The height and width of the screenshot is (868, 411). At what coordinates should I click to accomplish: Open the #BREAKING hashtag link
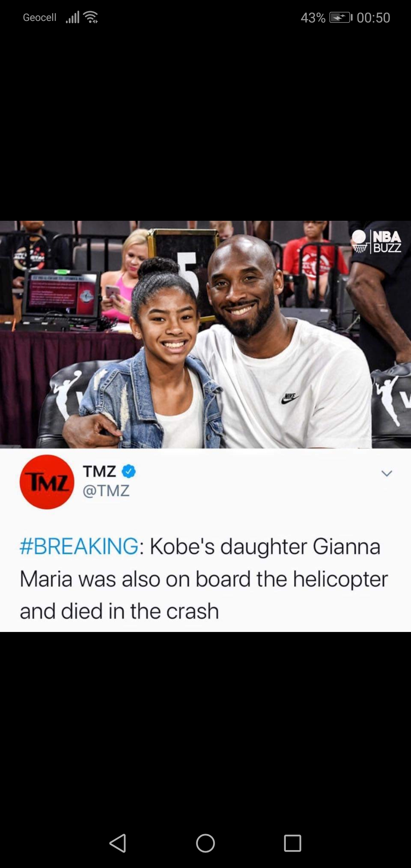coord(79,546)
